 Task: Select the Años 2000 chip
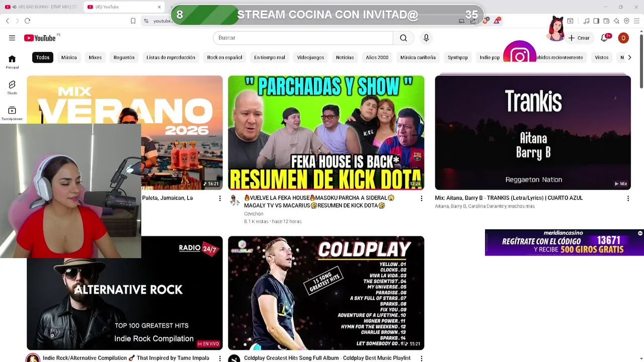[377, 57]
